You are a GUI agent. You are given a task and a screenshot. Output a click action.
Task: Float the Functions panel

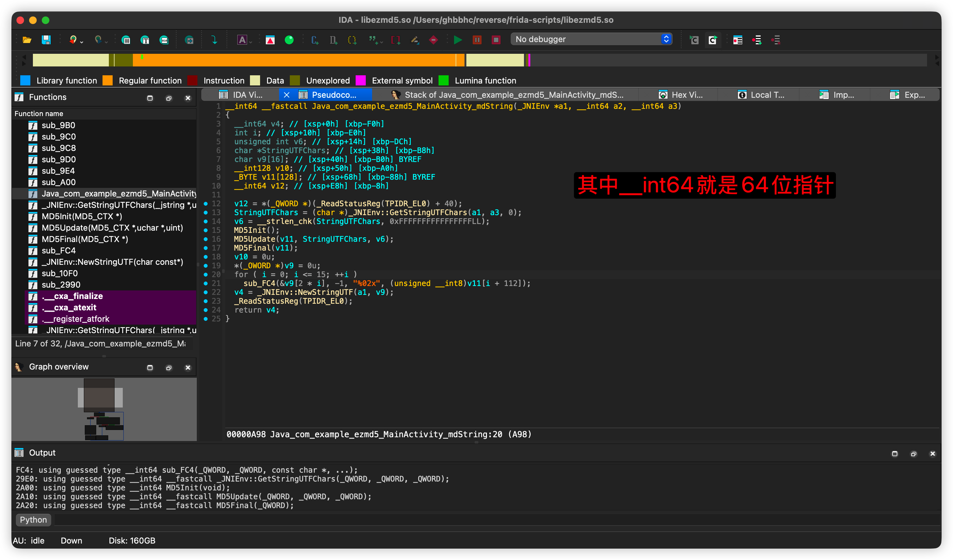pos(169,98)
